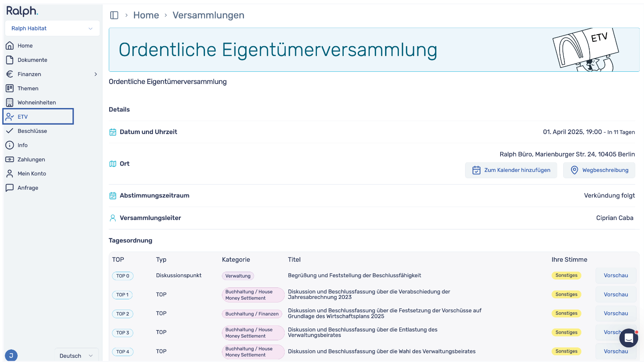
Task: Select ETV menu item
Action: (38, 117)
